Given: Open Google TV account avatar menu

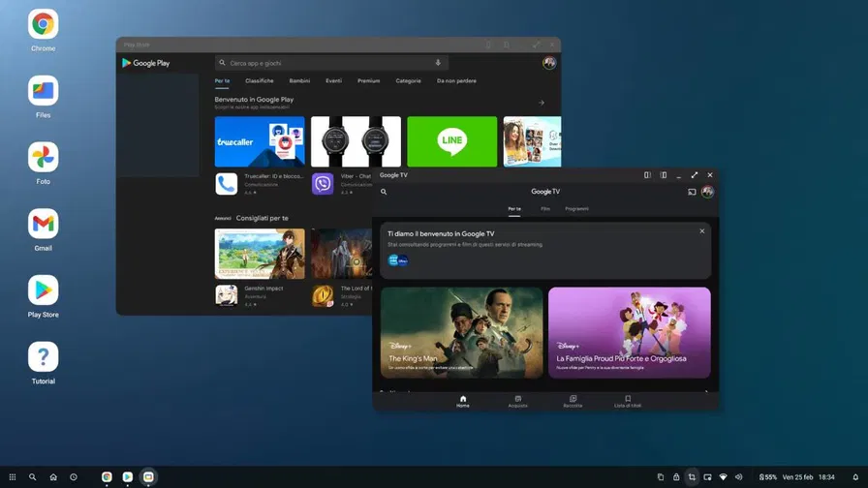Looking at the screenshot, I should tap(707, 192).
